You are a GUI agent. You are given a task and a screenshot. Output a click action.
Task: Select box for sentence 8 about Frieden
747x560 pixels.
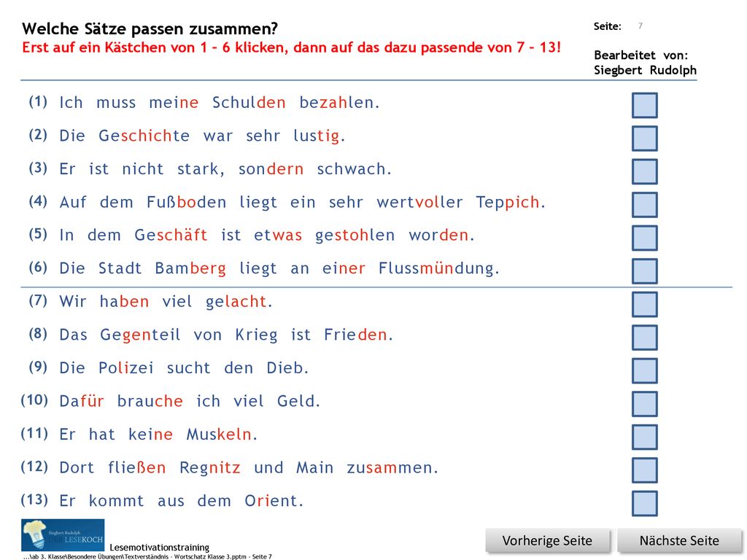(x=645, y=337)
